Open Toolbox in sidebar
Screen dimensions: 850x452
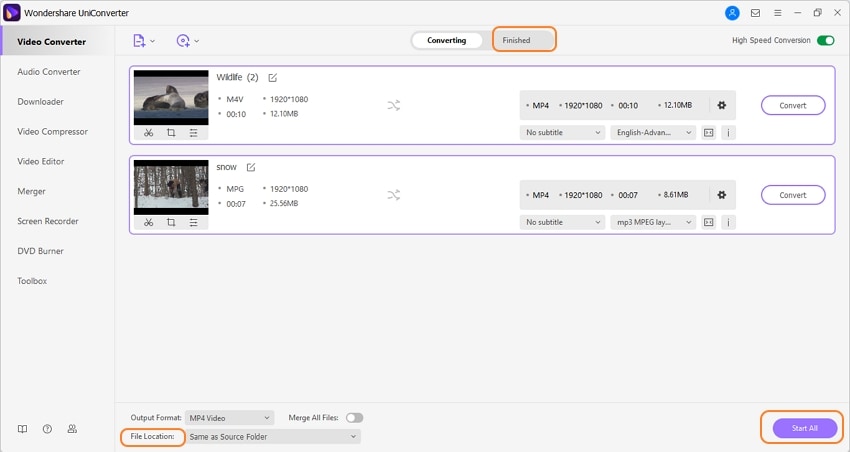32,281
